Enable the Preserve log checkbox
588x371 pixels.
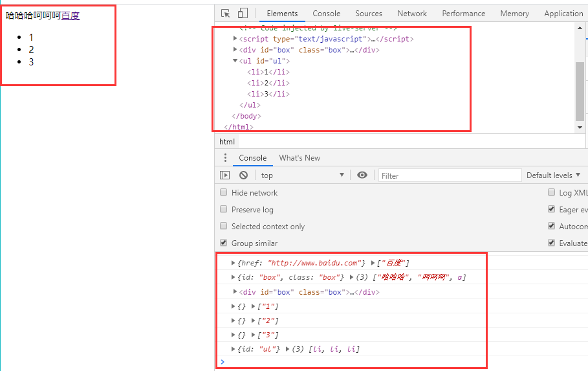(x=224, y=209)
